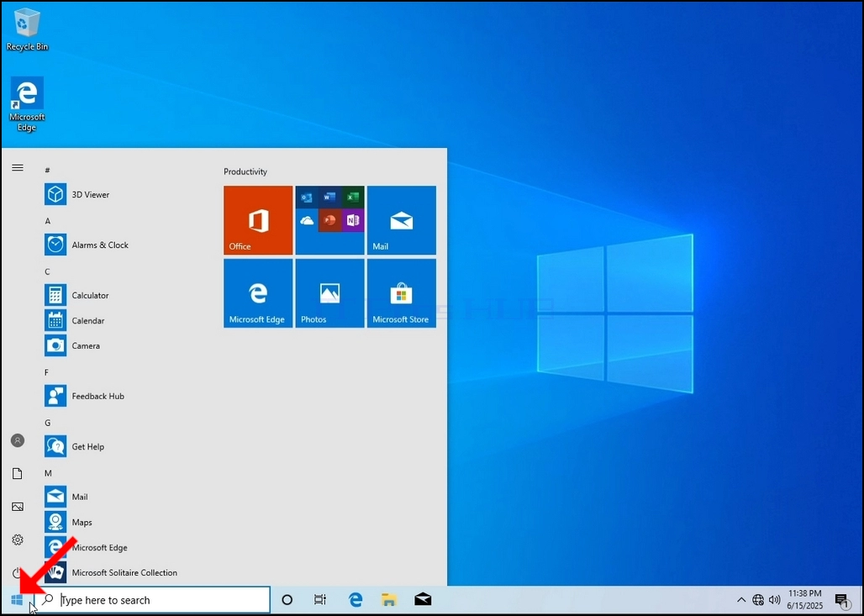This screenshot has height=616, width=864.
Task: Open Settings gear in Start sidebar
Action: tap(18, 540)
